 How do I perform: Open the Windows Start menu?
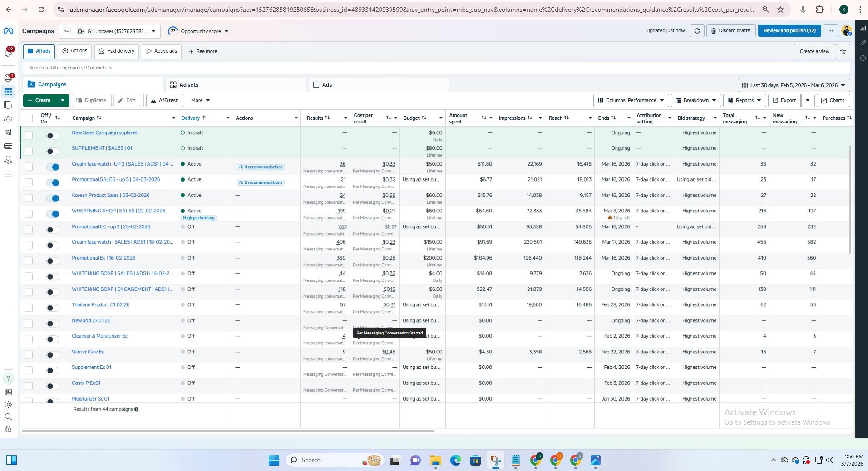pyautogui.click(x=274, y=460)
